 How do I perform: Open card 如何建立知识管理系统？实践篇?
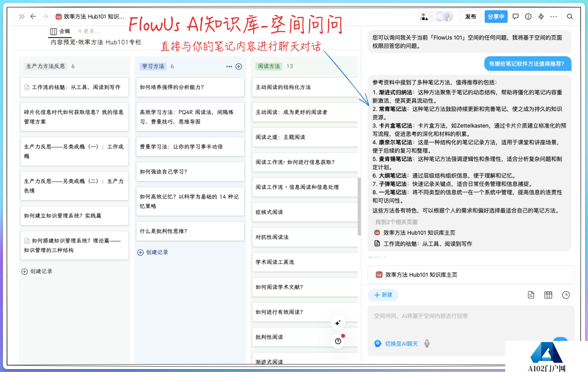coord(74,216)
